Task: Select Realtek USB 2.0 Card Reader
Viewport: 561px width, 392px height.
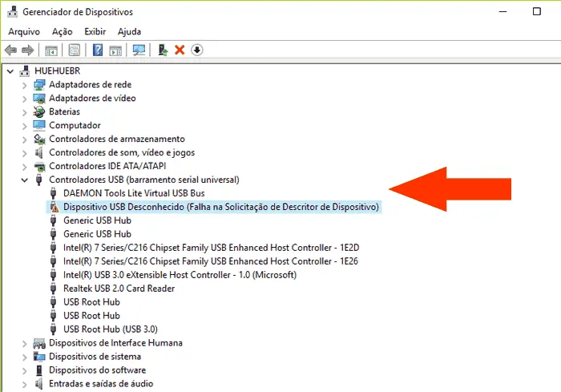Action: click(x=119, y=289)
